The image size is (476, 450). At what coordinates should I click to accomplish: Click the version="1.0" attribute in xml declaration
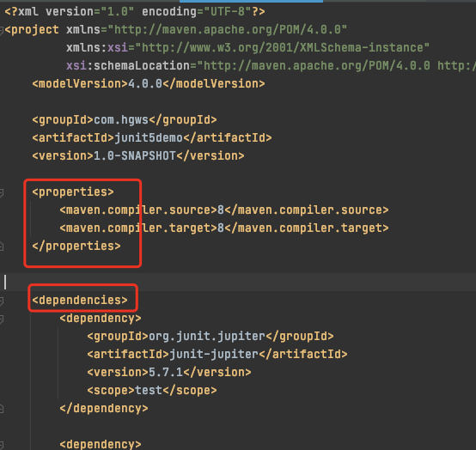pyautogui.click(x=89, y=12)
